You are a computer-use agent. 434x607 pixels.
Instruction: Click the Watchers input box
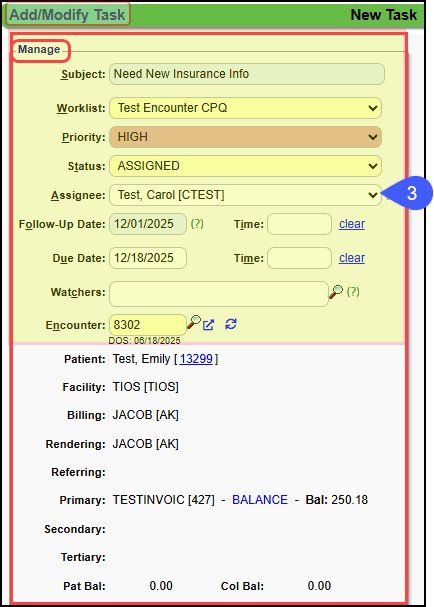[x=219, y=294]
